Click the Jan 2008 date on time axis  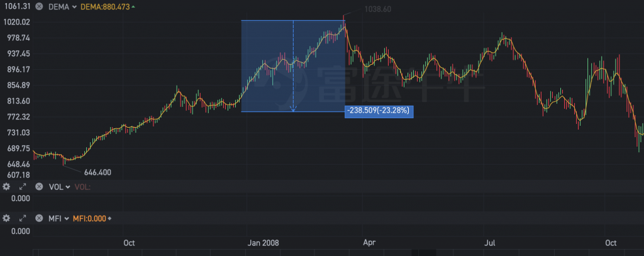point(263,243)
